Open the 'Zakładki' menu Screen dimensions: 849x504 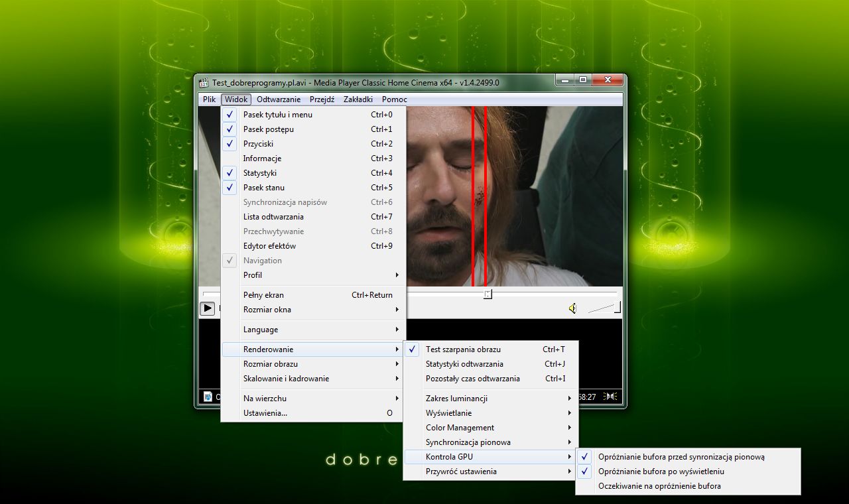pos(359,99)
